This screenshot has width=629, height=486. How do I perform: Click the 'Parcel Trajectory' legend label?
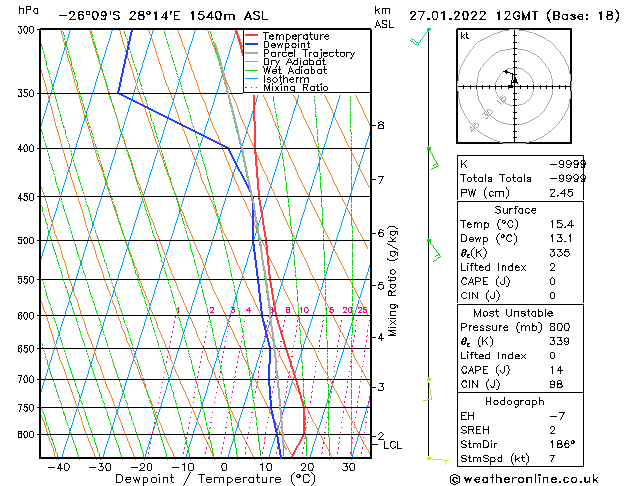[x=309, y=53]
